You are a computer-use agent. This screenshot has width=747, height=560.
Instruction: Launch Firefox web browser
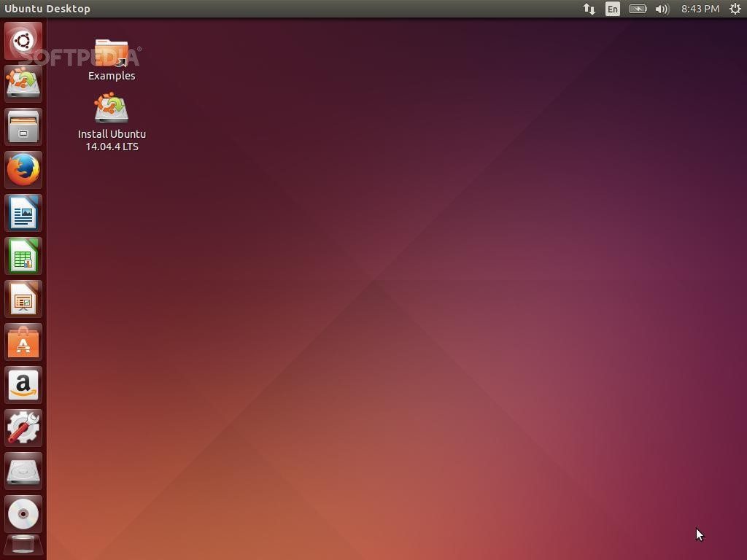[x=23, y=169]
